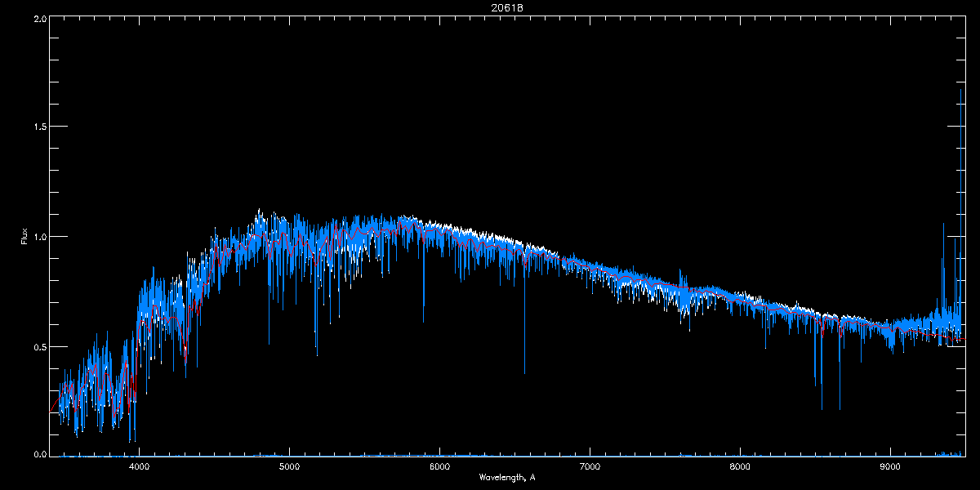This screenshot has height=490, width=980.
Task: Click the deep absorption line near 6563
Action: click(524, 318)
